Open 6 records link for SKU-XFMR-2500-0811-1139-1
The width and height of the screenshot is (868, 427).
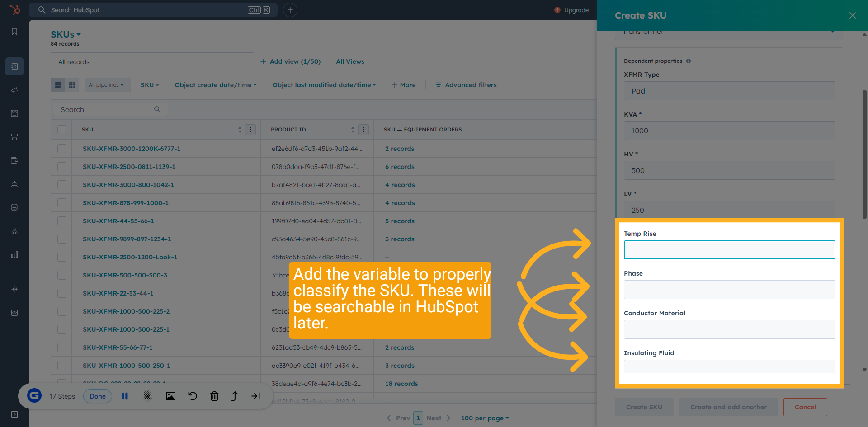[x=400, y=167]
